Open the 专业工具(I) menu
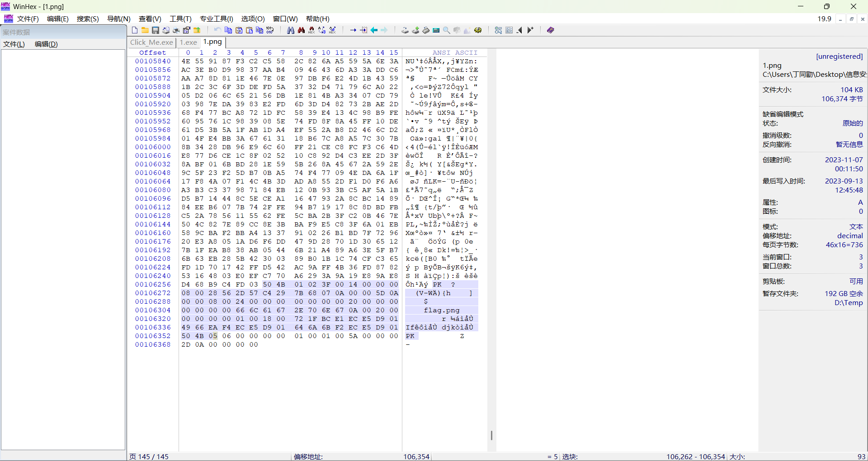Viewport: 868px width, 461px height. point(217,19)
